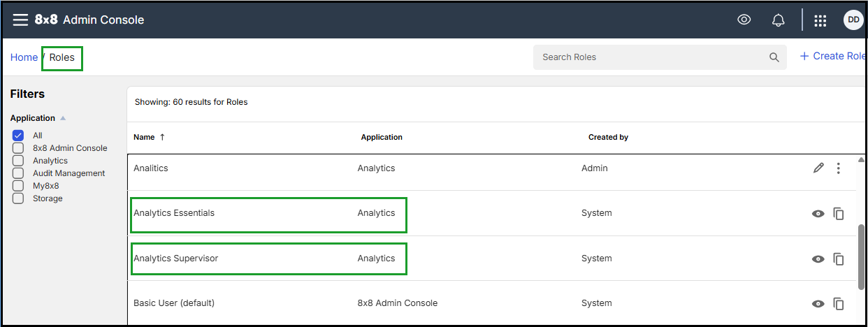868x327 pixels.
Task: Edit the Analitics role with pencil icon
Action: point(818,168)
